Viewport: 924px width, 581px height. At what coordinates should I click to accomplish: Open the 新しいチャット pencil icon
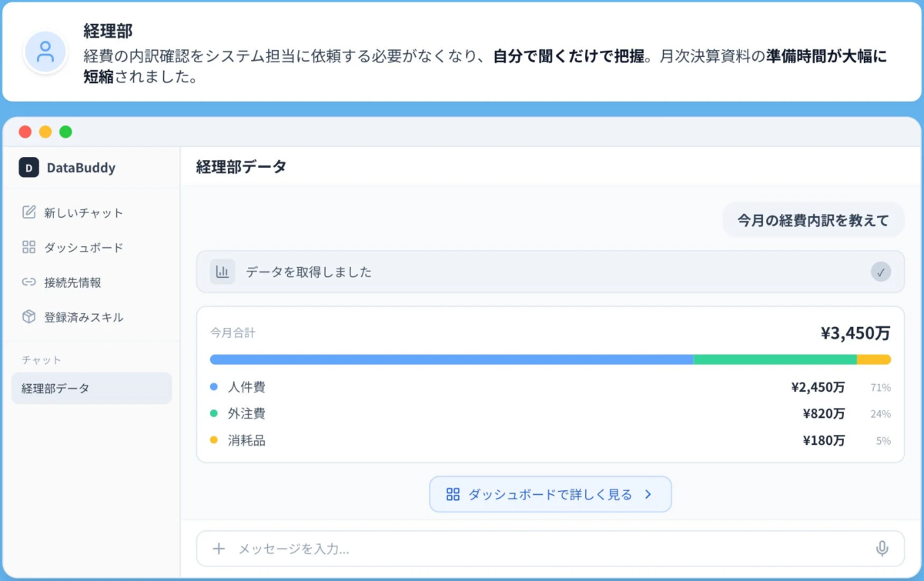(28, 213)
